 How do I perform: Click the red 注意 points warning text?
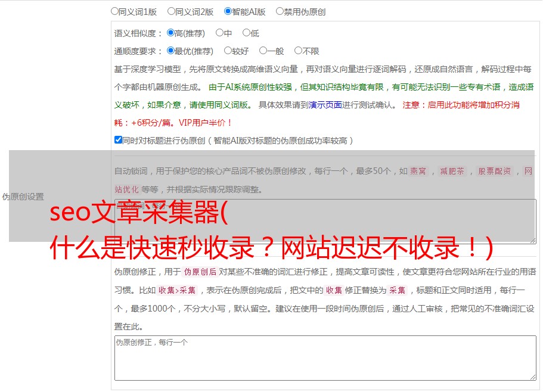click(x=317, y=114)
